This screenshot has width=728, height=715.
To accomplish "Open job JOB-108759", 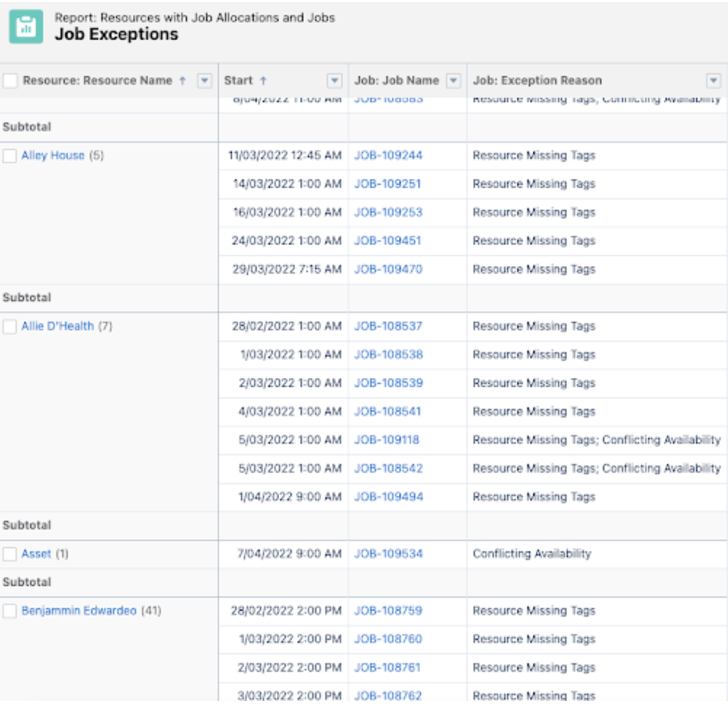I will point(388,611).
